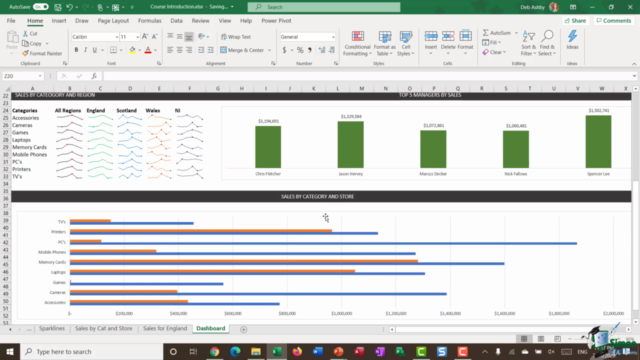The width and height of the screenshot is (640, 360).
Task: Collapse the ribbon with the chevron
Action: [634, 64]
